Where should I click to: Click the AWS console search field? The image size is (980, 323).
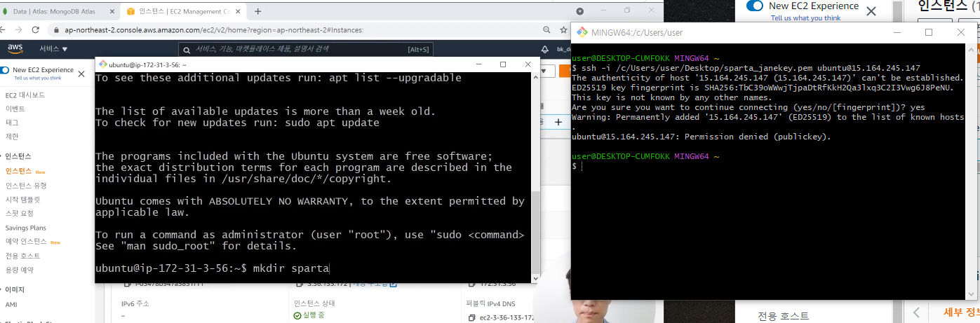pos(305,49)
